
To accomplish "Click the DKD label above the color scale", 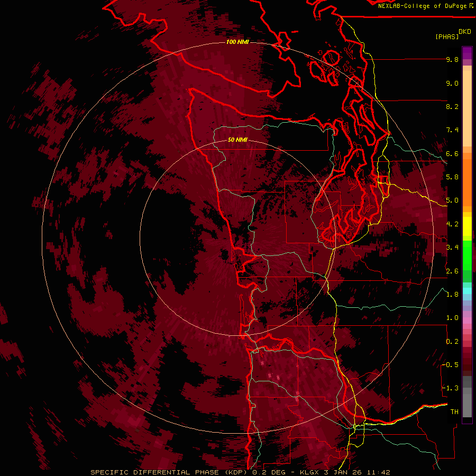I will click(465, 32).
